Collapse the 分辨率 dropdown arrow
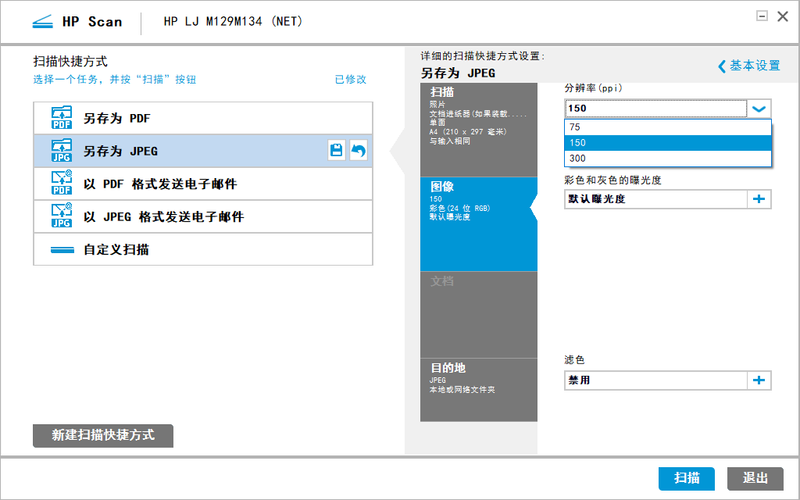The image size is (800, 500). pos(759,109)
